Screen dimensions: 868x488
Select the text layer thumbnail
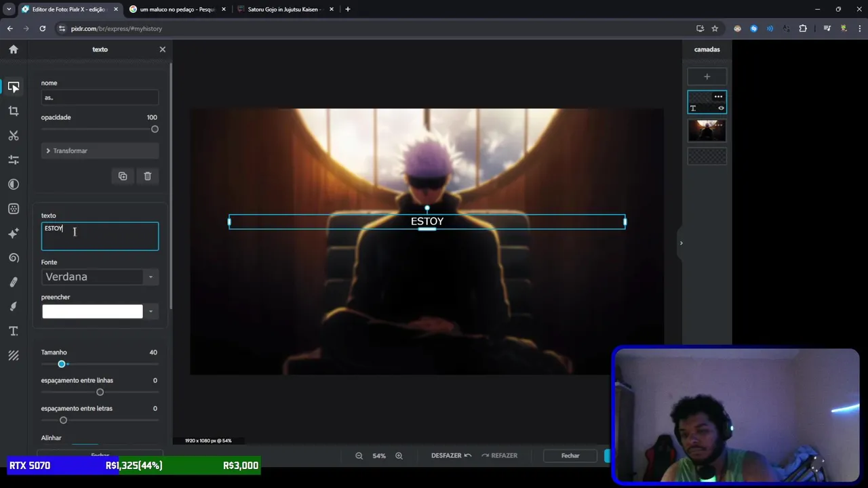pos(707,102)
